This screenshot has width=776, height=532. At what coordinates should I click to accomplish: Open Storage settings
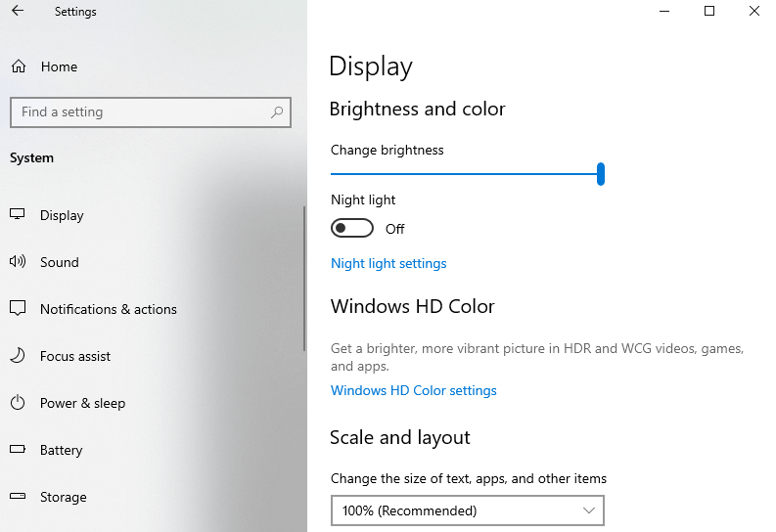64,497
